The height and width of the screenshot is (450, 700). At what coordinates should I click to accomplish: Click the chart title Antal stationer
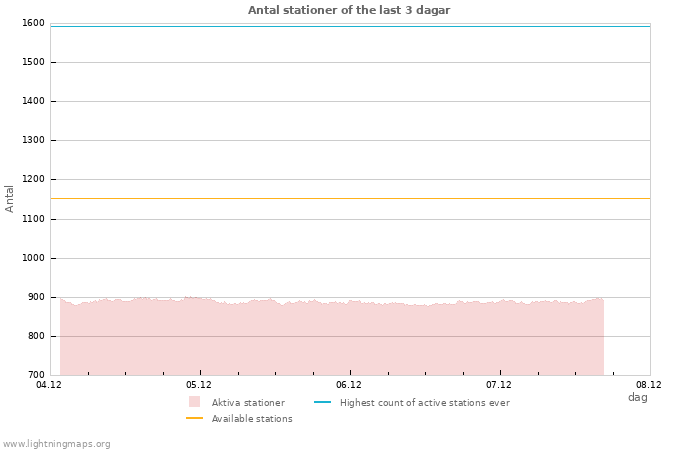tap(349, 10)
